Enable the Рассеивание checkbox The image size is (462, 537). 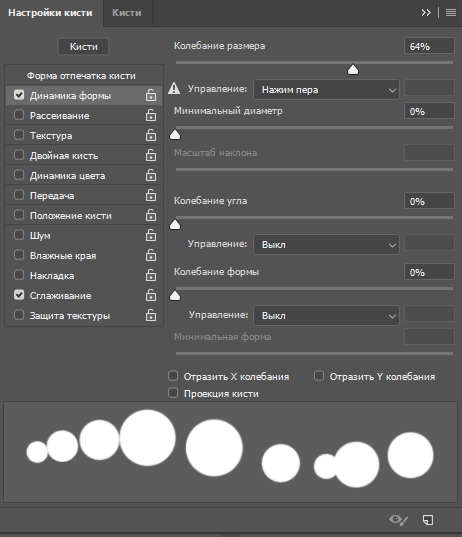19,115
